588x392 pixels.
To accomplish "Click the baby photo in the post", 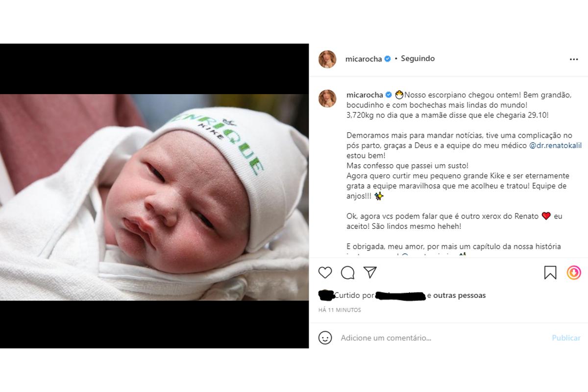I will (x=154, y=196).
